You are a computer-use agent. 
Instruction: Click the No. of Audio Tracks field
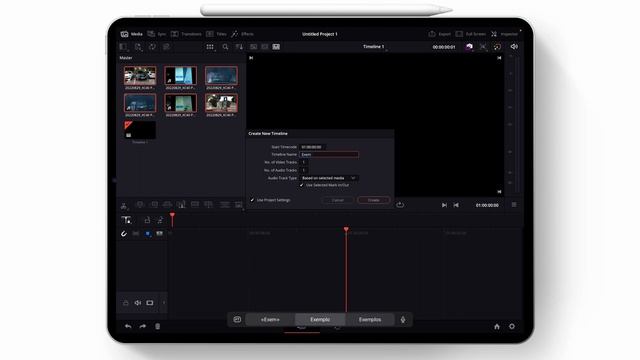tap(304, 170)
